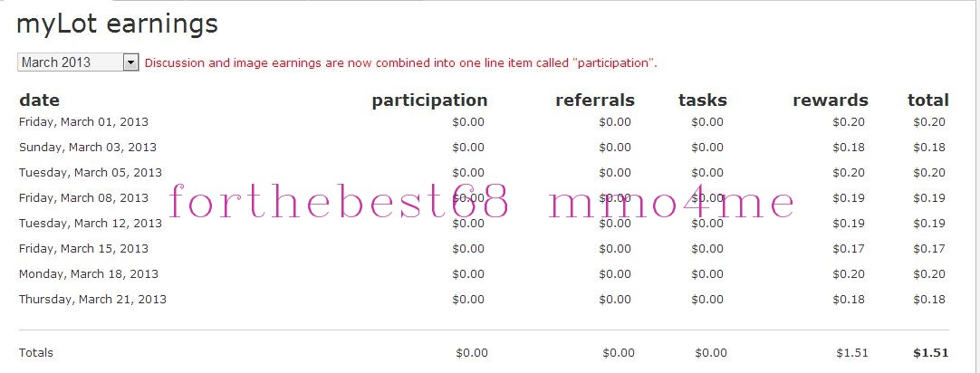Select the Tuesday, March 05, 2013 date
Screen dimensions: 980x373
click(x=90, y=173)
